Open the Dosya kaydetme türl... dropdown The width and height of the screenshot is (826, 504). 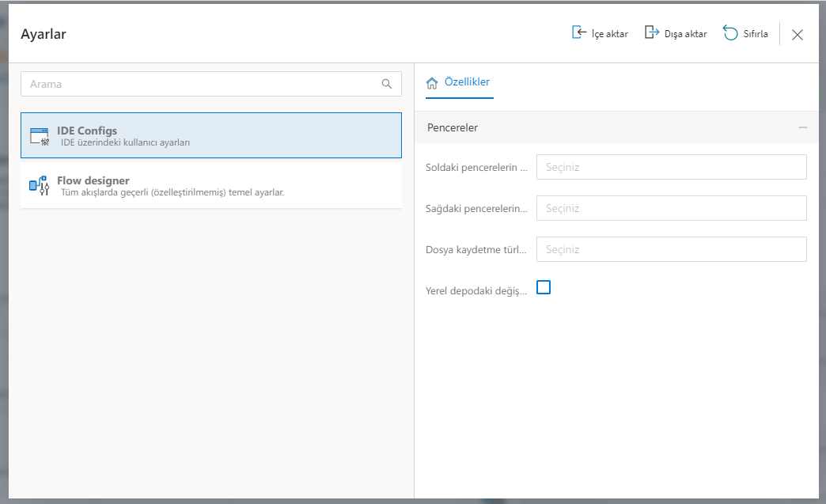click(671, 249)
